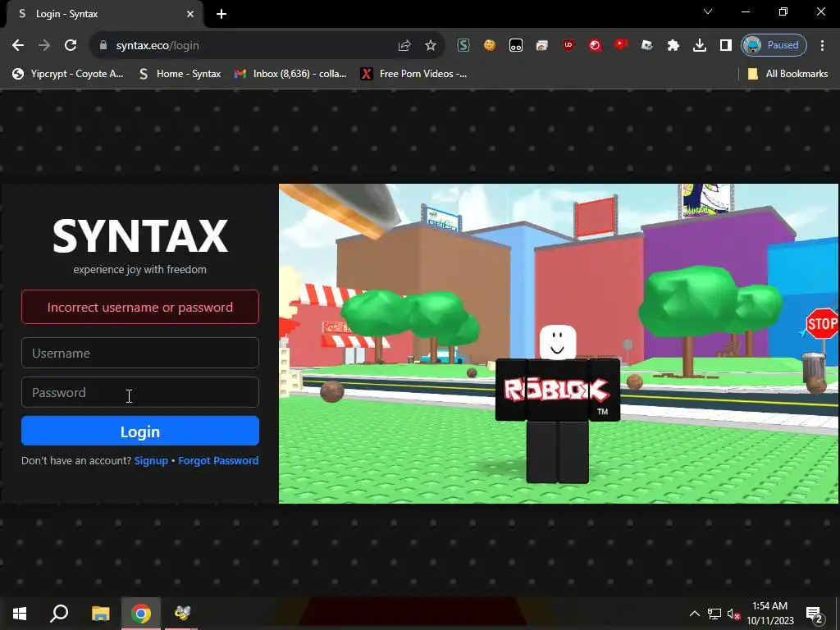
Task: Open the uBlock Origin shield extension
Action: tap(568, 46)
